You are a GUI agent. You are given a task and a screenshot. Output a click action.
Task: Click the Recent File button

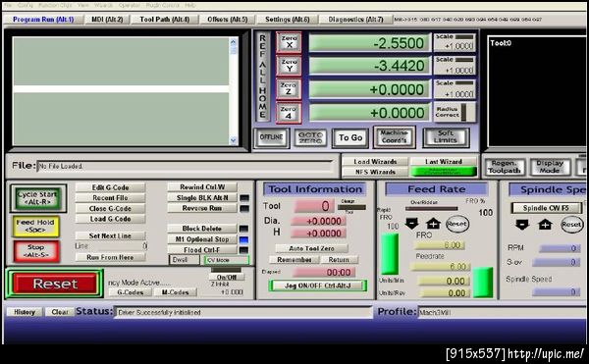(110, 198)
